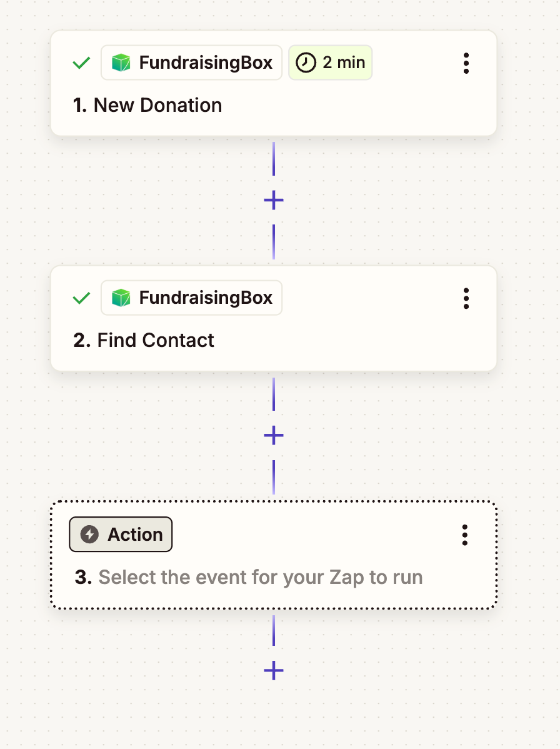This screenshot has height=749, width=560.
Task: Click the green checkmark on step 2
Action: 81,298
